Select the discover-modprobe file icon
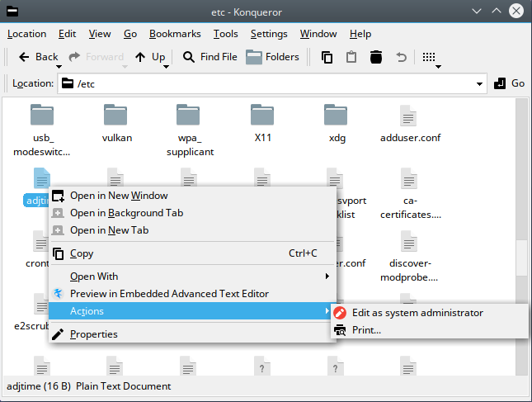The image size is (532, 402). (x=409, y=241)
